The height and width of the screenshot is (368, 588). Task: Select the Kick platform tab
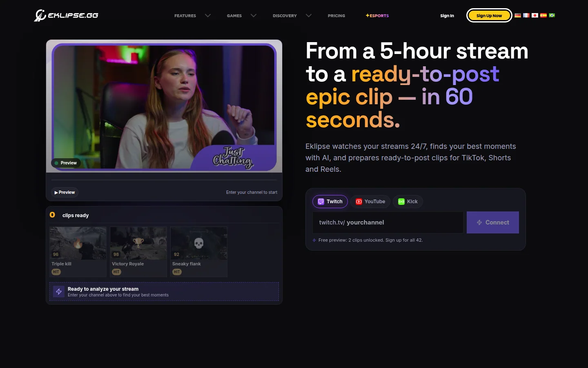[x=408, y=202]
